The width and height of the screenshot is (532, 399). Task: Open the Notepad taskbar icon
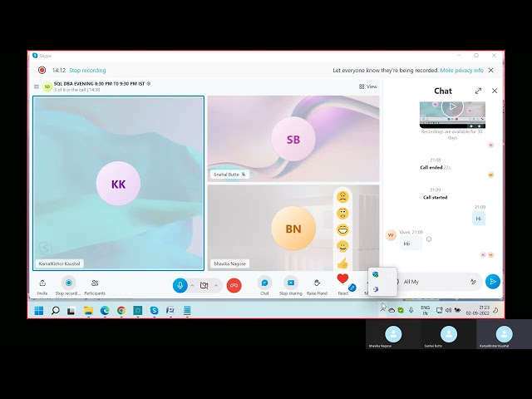(187, 310)
